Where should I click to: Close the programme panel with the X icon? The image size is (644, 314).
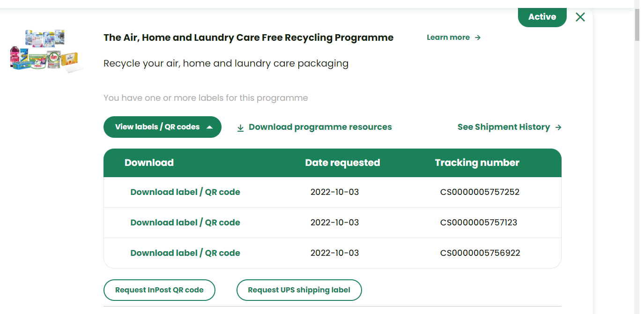point(580,17)
